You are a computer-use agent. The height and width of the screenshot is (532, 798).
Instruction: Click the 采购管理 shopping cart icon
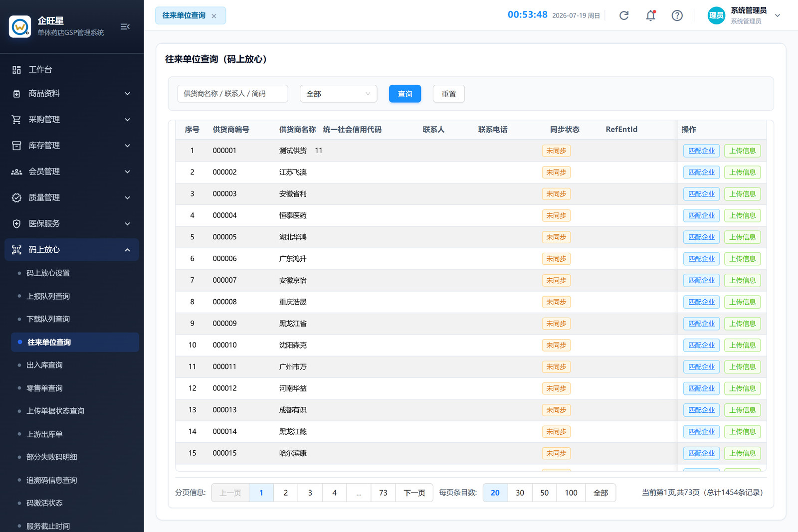coord(16,120)
